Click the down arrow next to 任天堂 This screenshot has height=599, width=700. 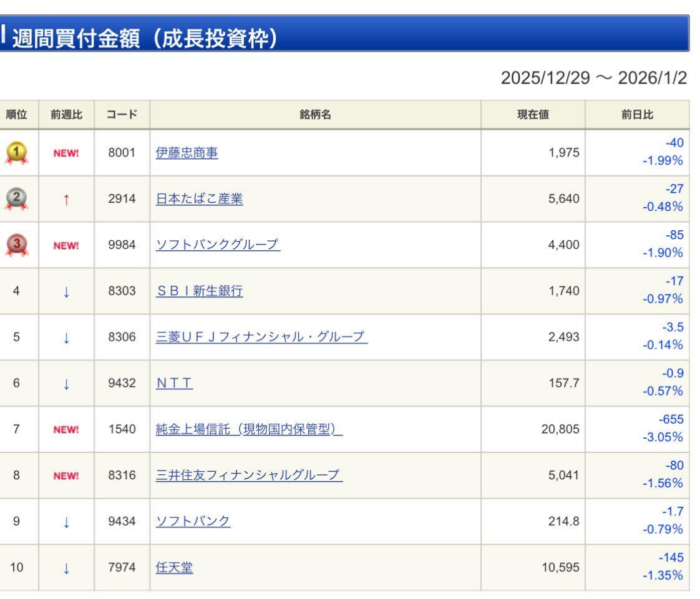(x=67, y=568)
